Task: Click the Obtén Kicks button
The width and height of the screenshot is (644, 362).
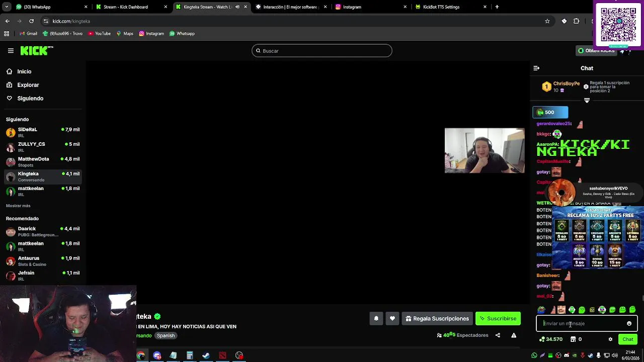Action: point(596,51)
